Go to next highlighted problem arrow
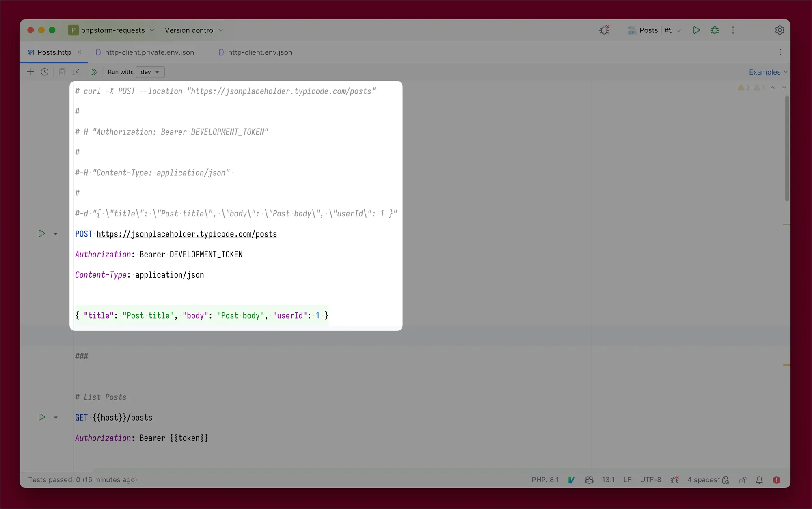Viewport: 812px width, 509px height. [784, 87]
